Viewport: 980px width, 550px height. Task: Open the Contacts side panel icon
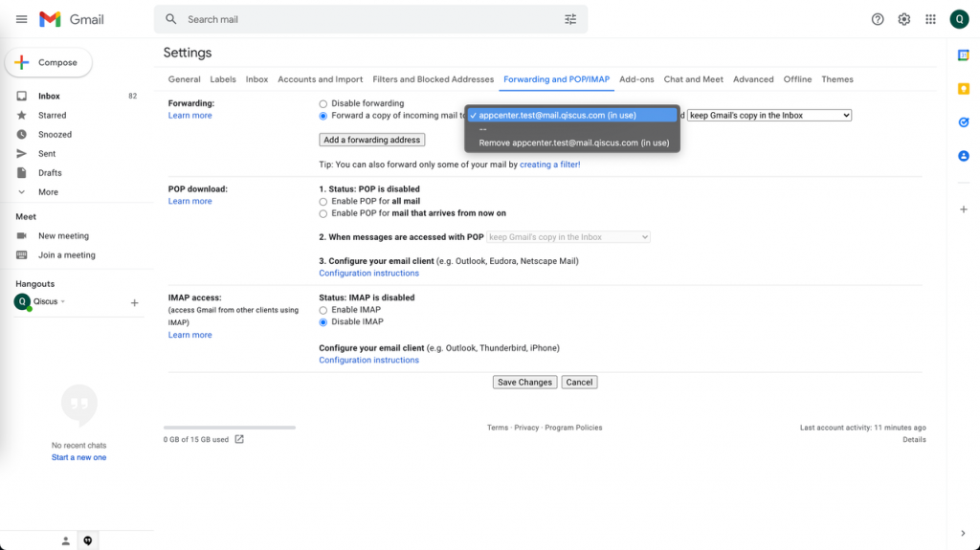963,156
